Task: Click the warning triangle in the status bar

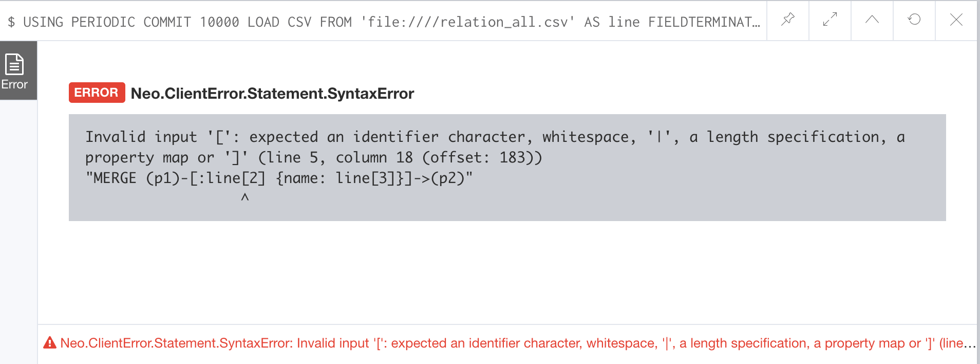Action: point(50,343)
